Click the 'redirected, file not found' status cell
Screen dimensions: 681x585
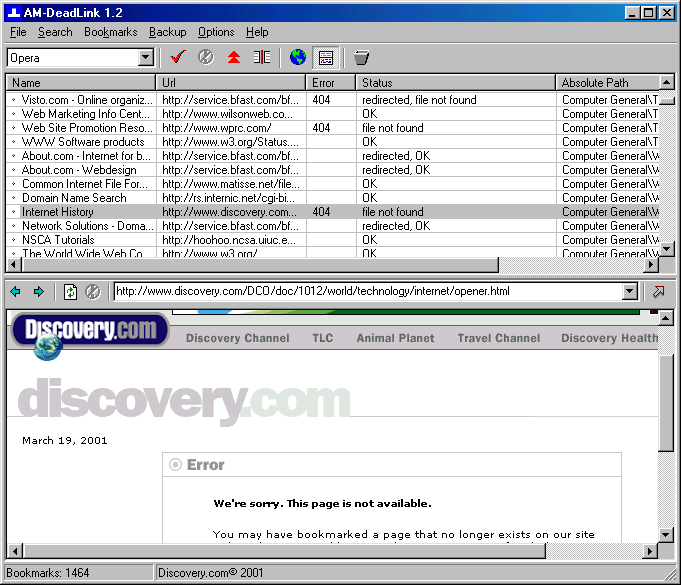[x=456, y=100]
